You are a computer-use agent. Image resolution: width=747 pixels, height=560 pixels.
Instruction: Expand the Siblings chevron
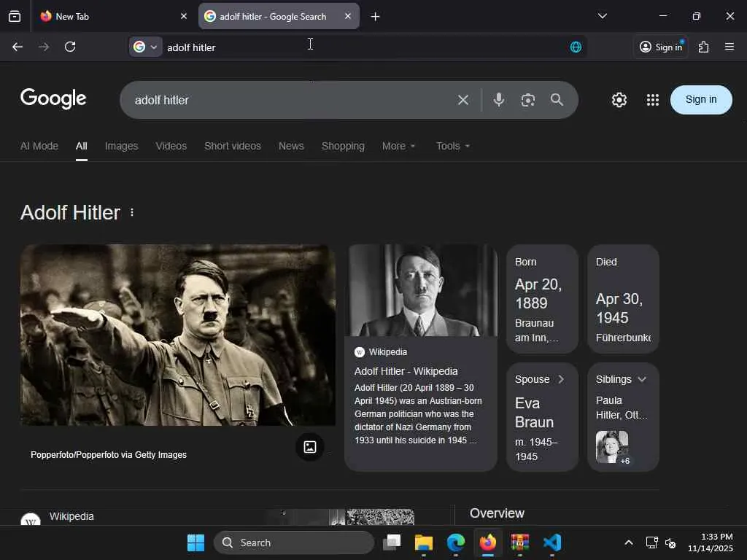pyautogui.click(x=642, y=379)
